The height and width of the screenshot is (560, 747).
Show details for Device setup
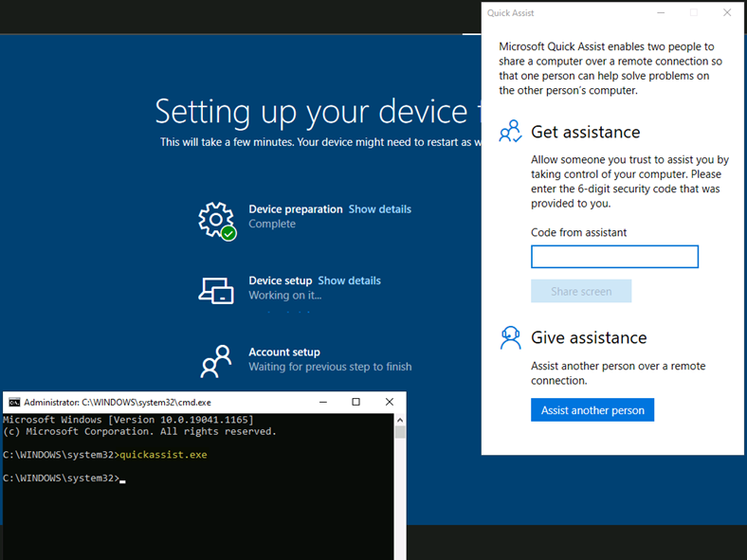tap(349, 280)
